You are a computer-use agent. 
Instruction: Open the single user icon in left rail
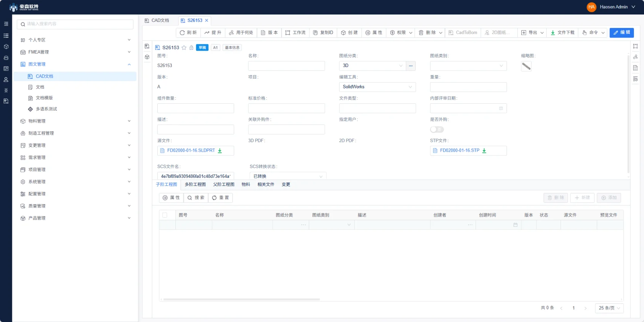tap(6, 80)
